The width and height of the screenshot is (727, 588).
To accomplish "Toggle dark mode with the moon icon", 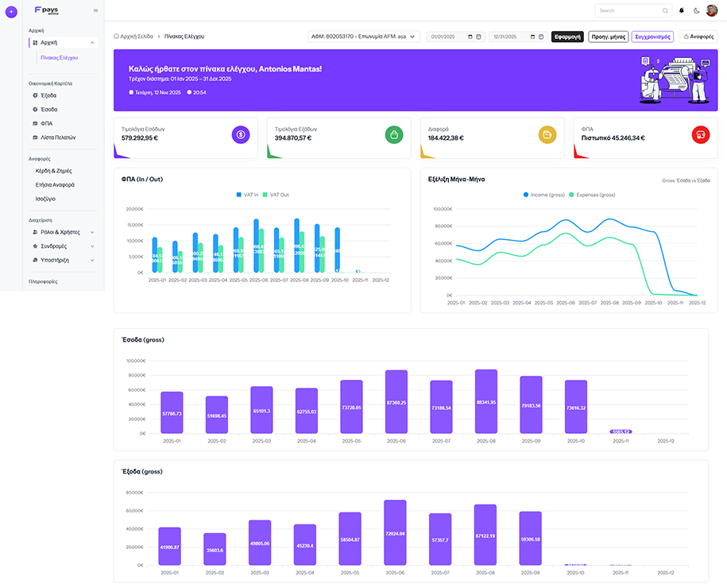I will (x=697, y=10).
